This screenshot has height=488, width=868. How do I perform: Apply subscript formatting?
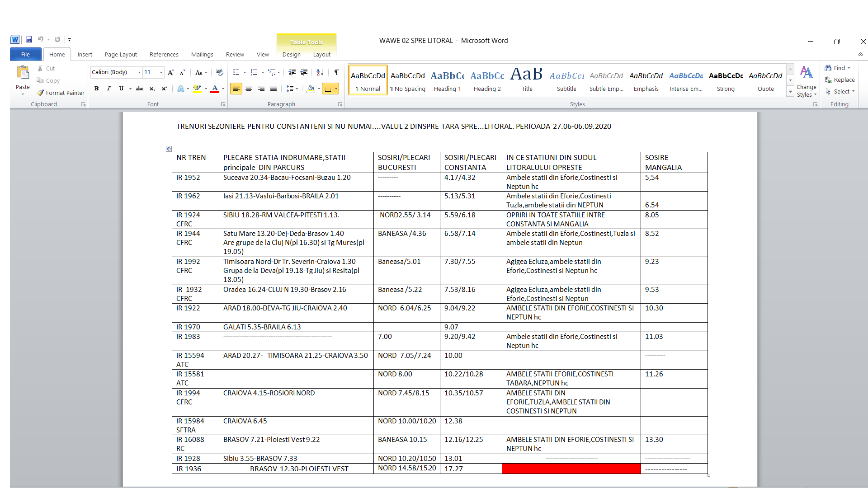click(x=152, y=89)
